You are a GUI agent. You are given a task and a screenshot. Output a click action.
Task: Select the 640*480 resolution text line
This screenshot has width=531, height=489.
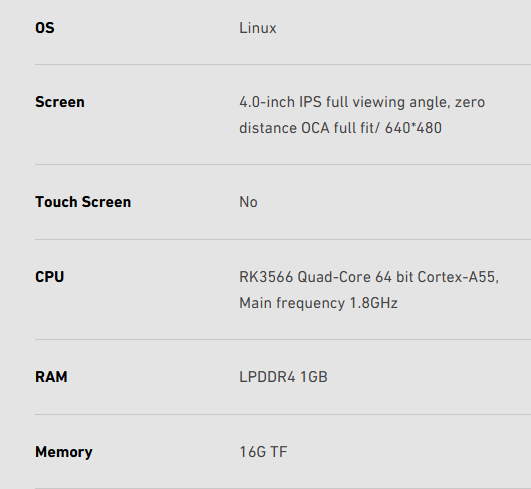[340, 128]
